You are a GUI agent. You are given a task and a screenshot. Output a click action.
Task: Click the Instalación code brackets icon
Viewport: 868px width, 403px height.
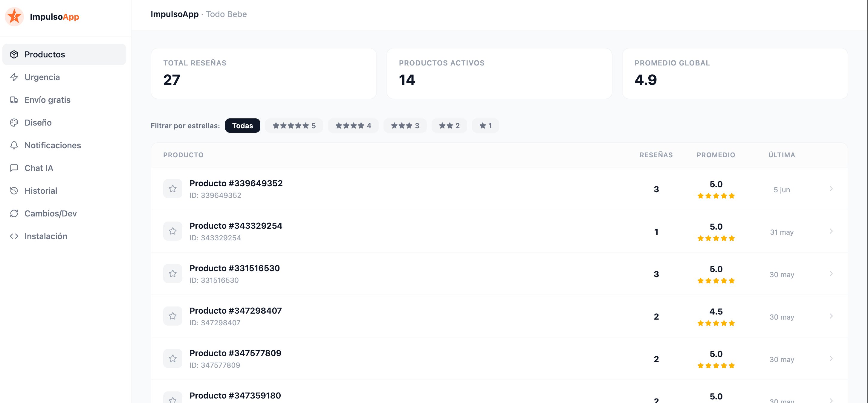14,236
